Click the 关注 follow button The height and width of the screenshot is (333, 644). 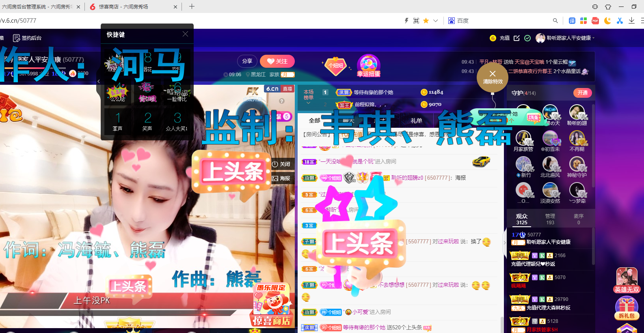click(x=277, y=61)
